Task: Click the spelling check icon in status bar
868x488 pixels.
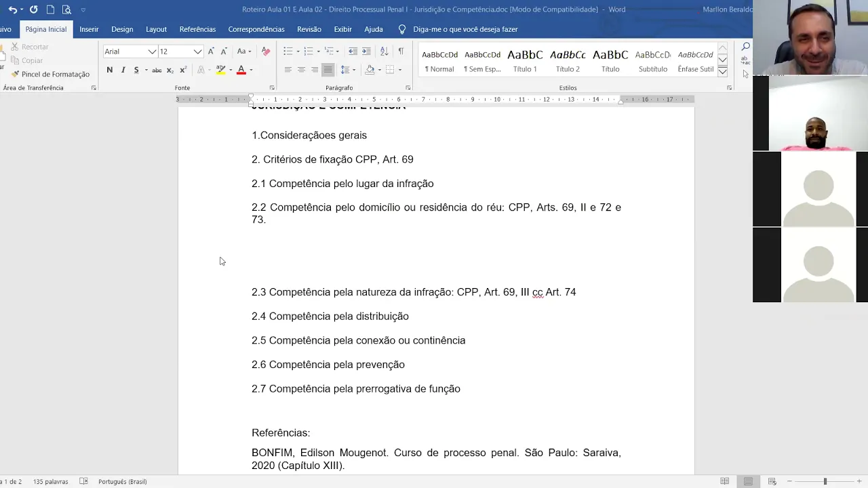Action: tap(83, 481)
